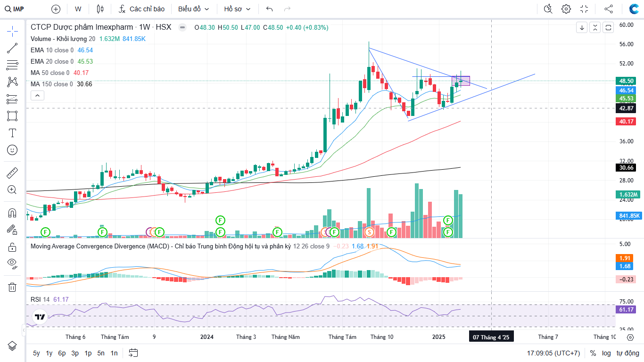Open the forecast and measurement tools

click(12, 99)
